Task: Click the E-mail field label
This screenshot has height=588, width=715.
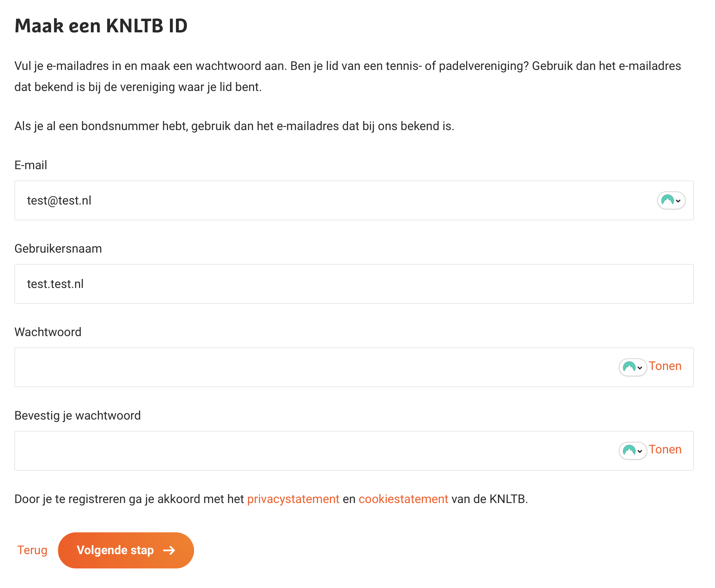Action: [31, 165]
